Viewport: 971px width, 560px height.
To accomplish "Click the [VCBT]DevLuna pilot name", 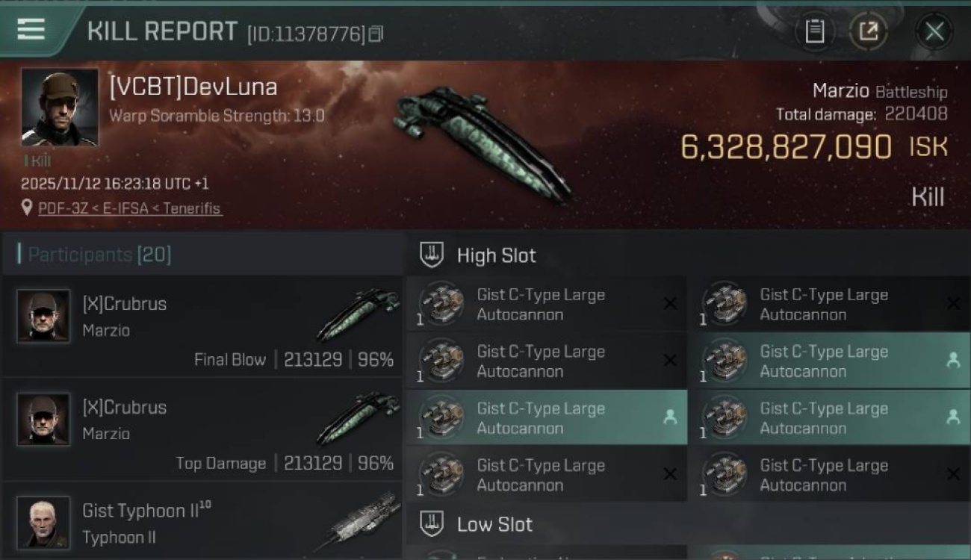I will click(193, 87).
